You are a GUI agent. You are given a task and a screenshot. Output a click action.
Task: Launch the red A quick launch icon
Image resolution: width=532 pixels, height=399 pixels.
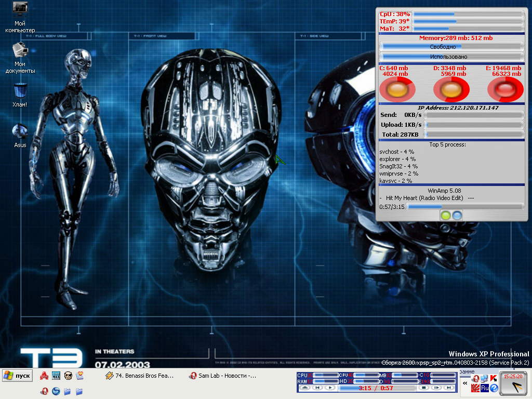click(44, 376)
